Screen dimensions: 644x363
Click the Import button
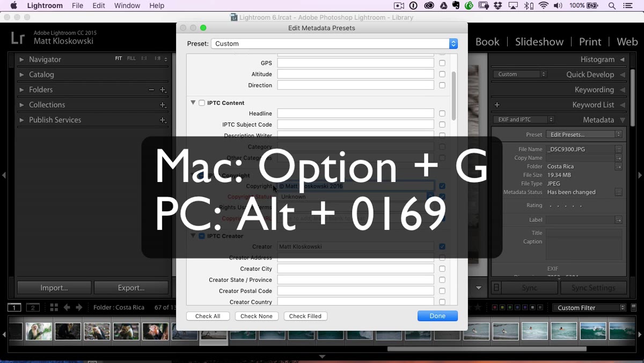tap(54, 288)
